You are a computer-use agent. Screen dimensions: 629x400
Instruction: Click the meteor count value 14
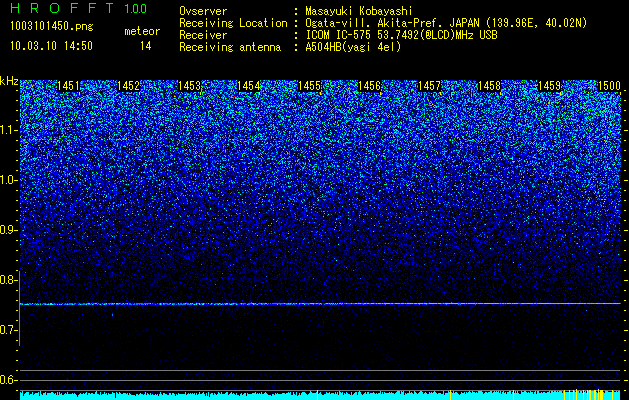click(x=145, y=46)
